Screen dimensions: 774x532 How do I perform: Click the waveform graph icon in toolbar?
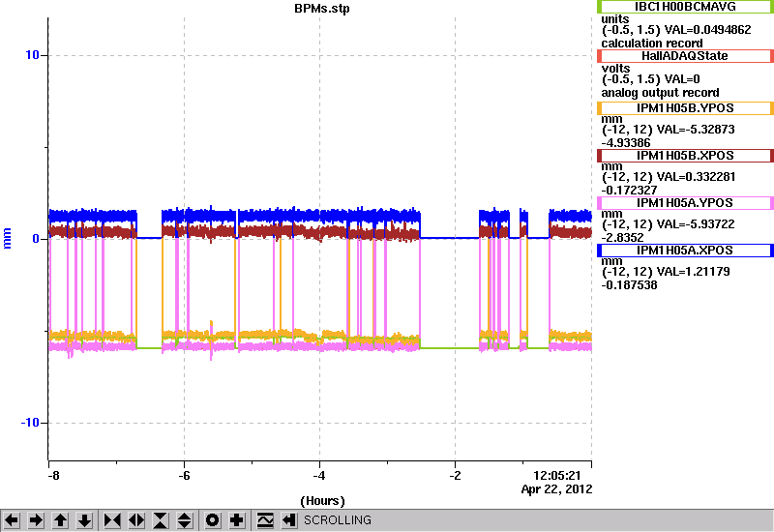(265, 520)
